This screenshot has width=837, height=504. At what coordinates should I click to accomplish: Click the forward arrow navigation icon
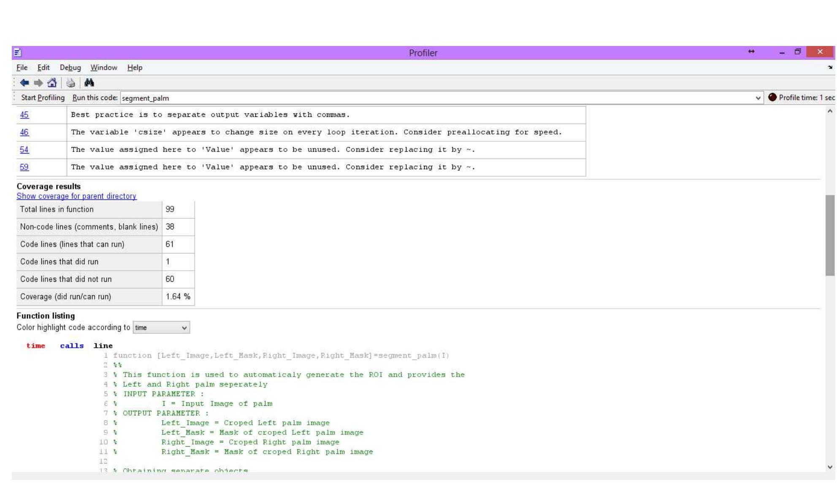[38, 83]
